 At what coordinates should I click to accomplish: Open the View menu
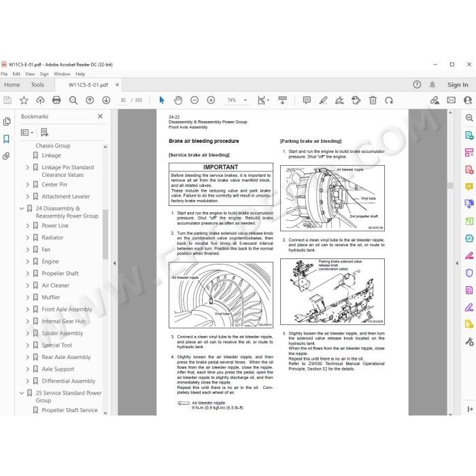(30, 74)
